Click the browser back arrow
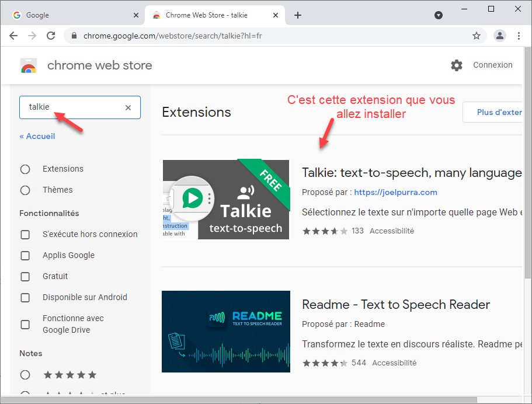 click(x=13, y=36)
